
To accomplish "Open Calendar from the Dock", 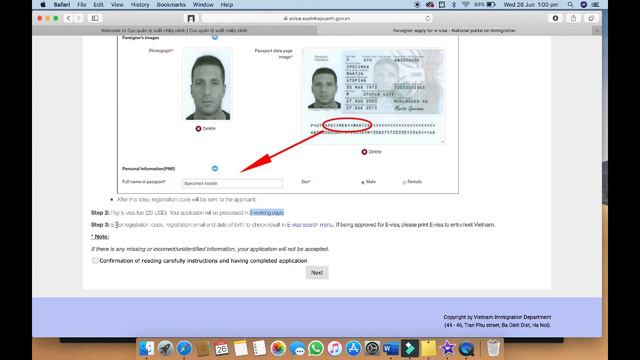I will coord(222,349).
